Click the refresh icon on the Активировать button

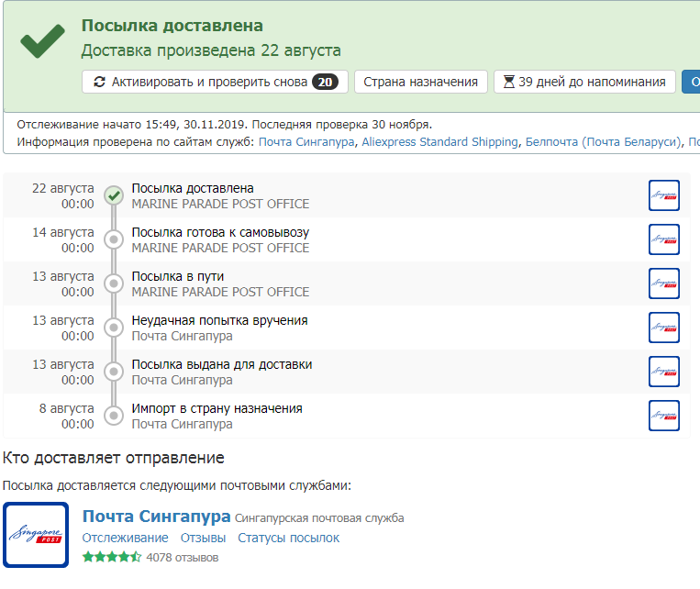coord(99,82)
